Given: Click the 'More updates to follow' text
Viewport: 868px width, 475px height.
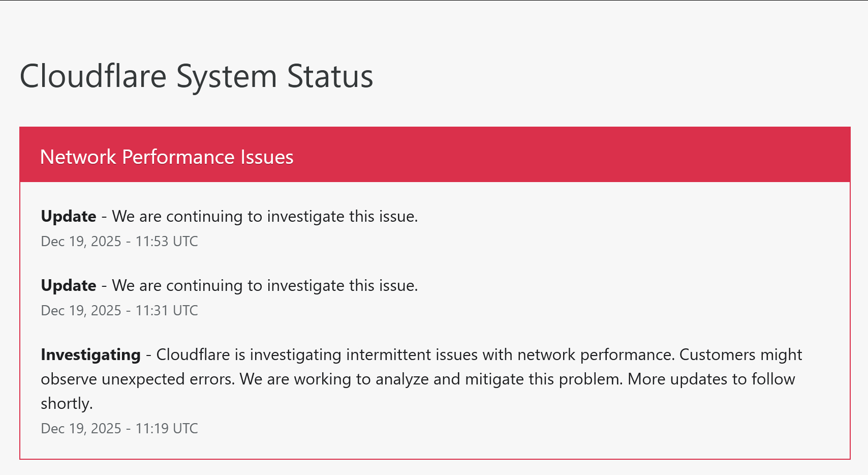Looking at the screenshot, I should [x=711, y=379].
